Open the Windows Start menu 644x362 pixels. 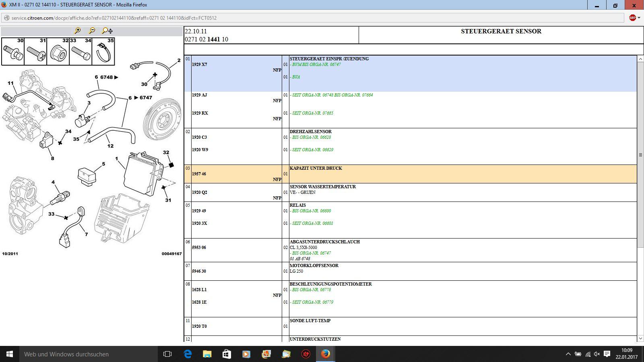(x=10, y=354)
